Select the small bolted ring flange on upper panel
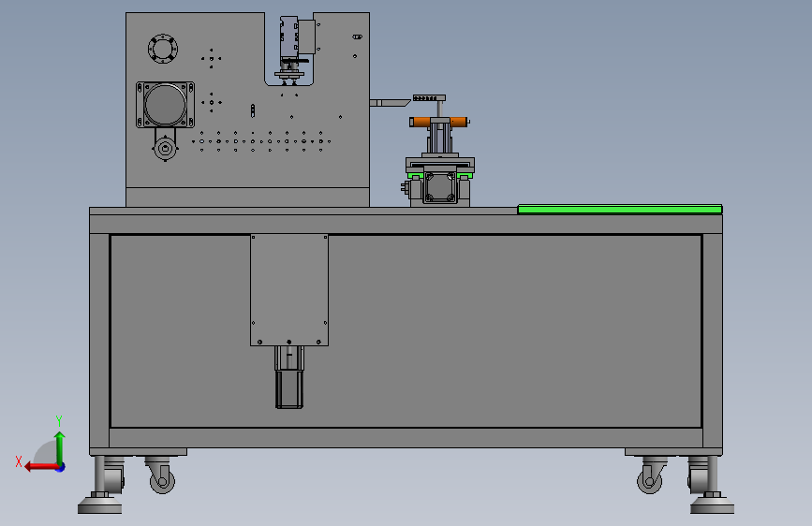This screenshot has height=526, width=812. point(163,49)
